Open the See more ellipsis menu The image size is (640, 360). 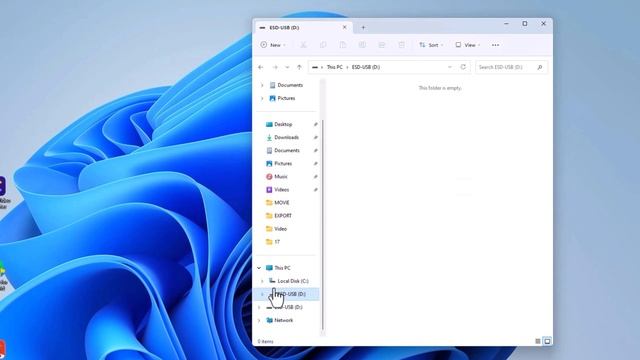(x=495, y=45)
